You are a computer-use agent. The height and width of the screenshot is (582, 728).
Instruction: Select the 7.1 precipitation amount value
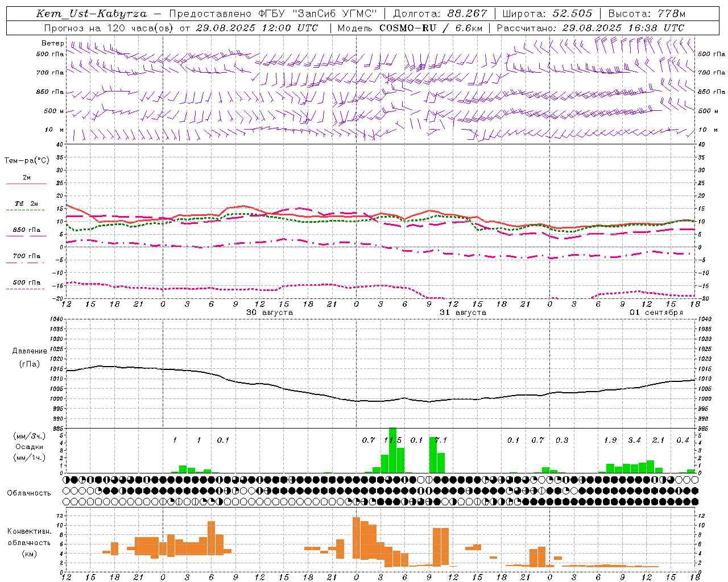pos(441,440)
